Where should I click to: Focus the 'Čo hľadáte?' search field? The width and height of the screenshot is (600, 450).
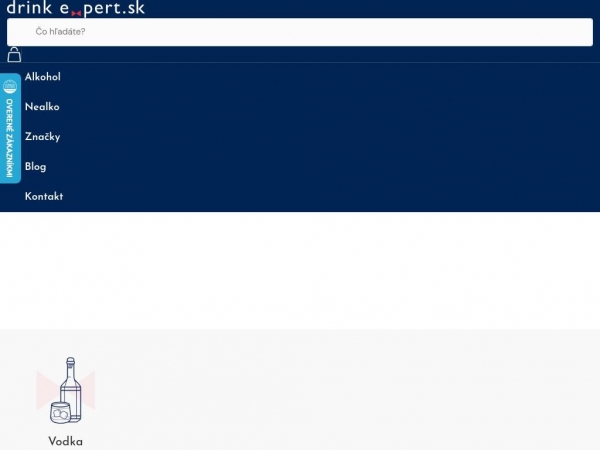(300, 32)
